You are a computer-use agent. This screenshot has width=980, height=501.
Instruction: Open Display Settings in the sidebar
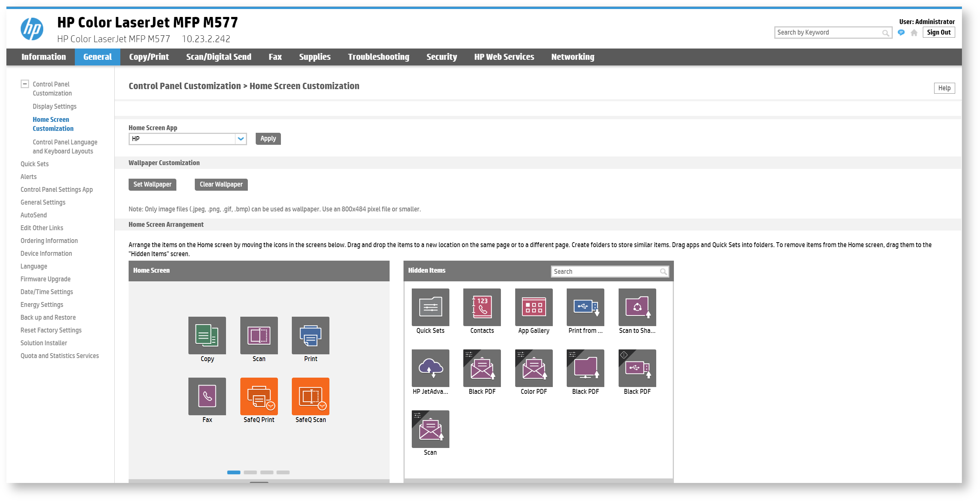55,106
